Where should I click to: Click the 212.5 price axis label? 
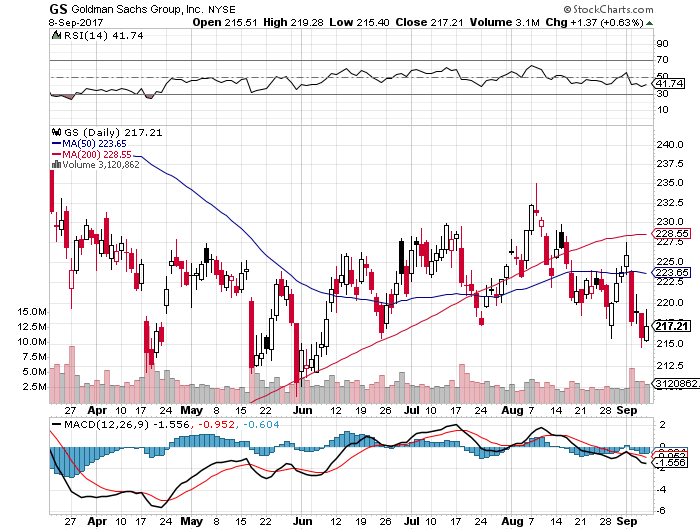[x=670, y=366]
